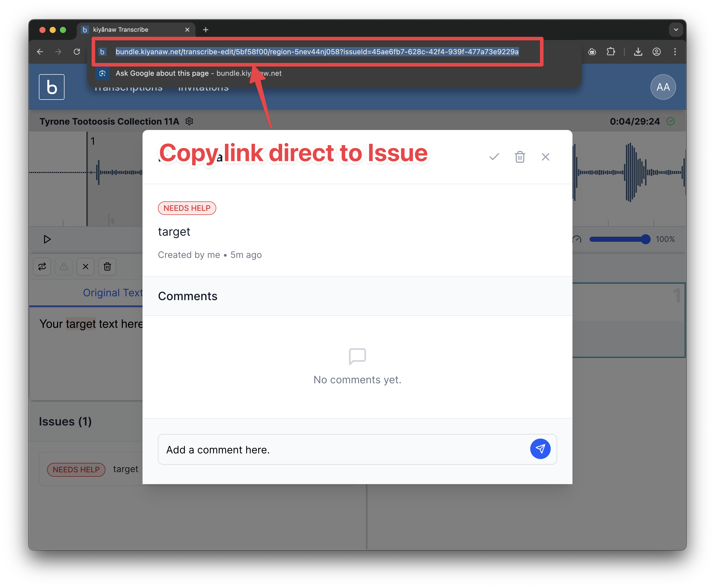
Task: Open settings gear beside Tyrone Tootoosis Collection 11A
Action: 189,121
